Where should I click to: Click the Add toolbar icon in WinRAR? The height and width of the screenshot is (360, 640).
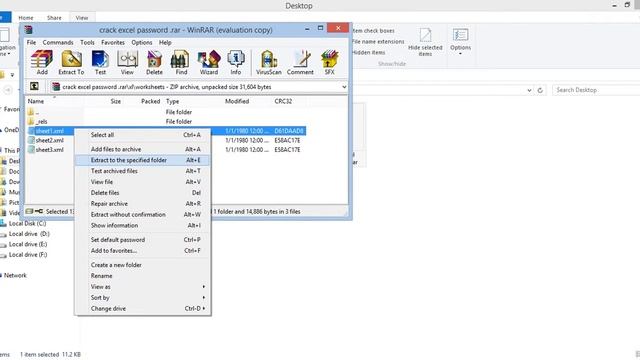(42, 62)
